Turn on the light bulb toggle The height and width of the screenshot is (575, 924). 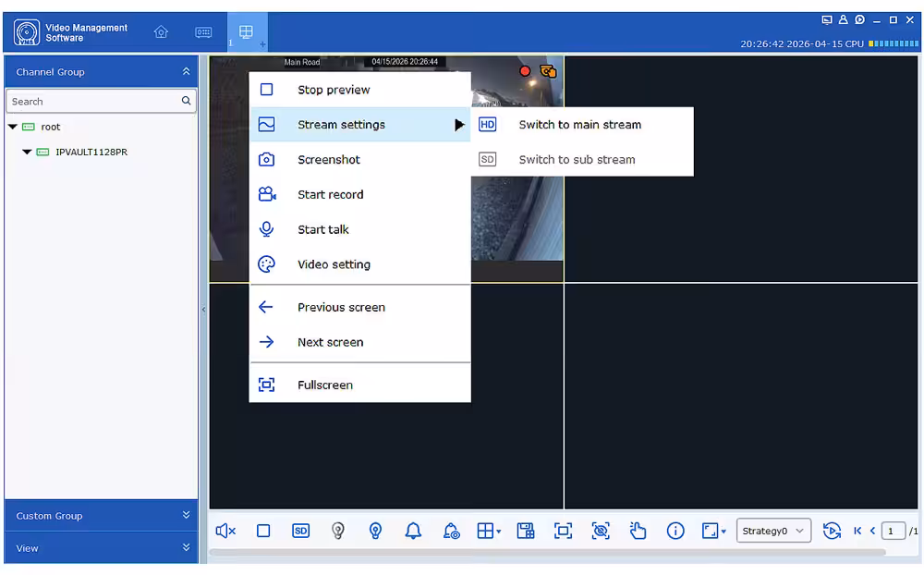click(375, 531)
